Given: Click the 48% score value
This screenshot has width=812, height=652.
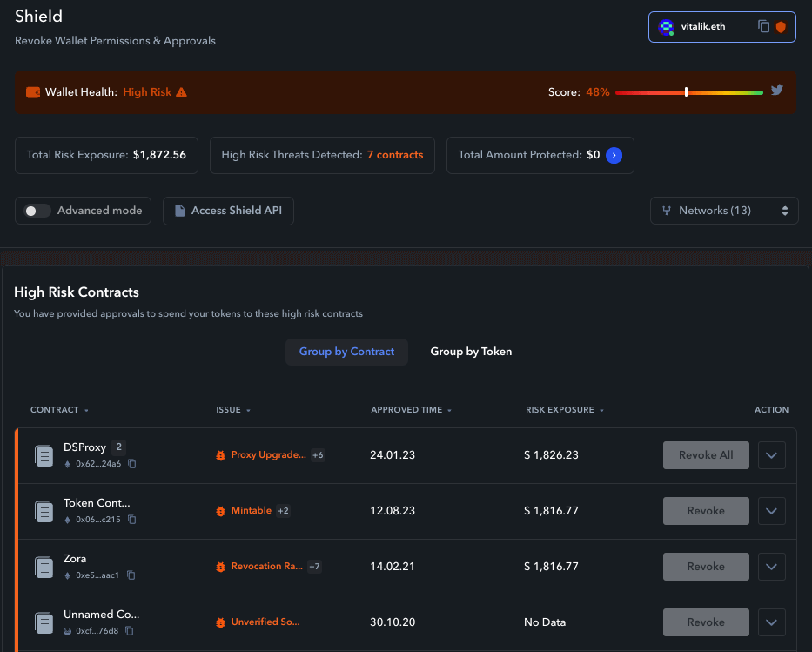Looking at the screenshot, I should coord(598,92).
